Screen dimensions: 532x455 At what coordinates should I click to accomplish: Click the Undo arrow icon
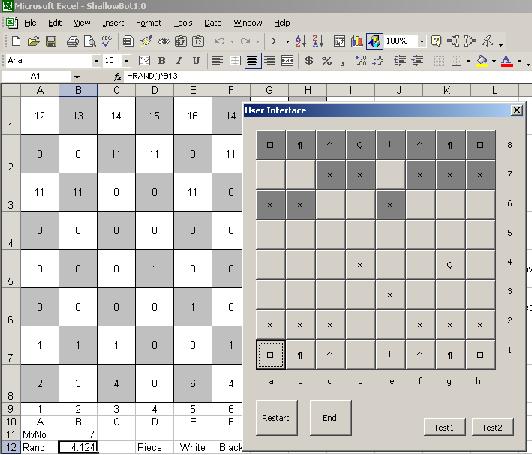[220, 41]
